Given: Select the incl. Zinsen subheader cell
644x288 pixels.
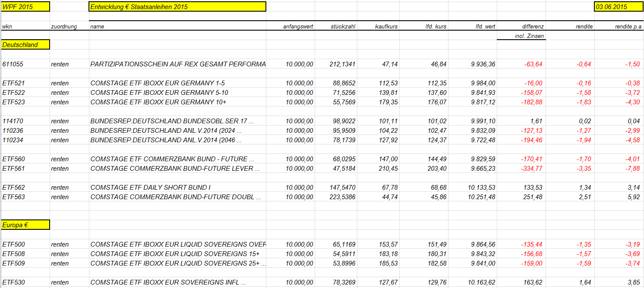Looking at the screenshot, I should [521, 36].
